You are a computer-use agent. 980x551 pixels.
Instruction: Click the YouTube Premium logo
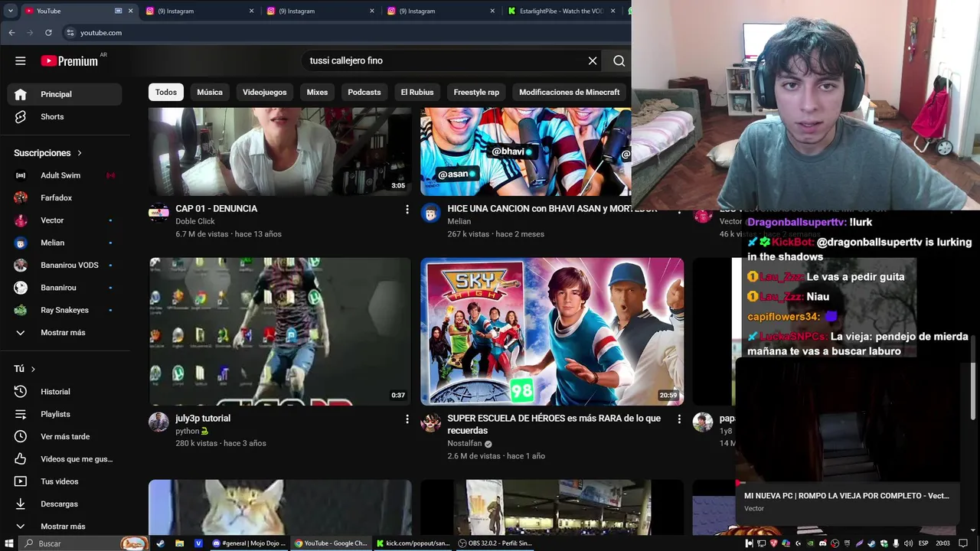click(70, 60)
